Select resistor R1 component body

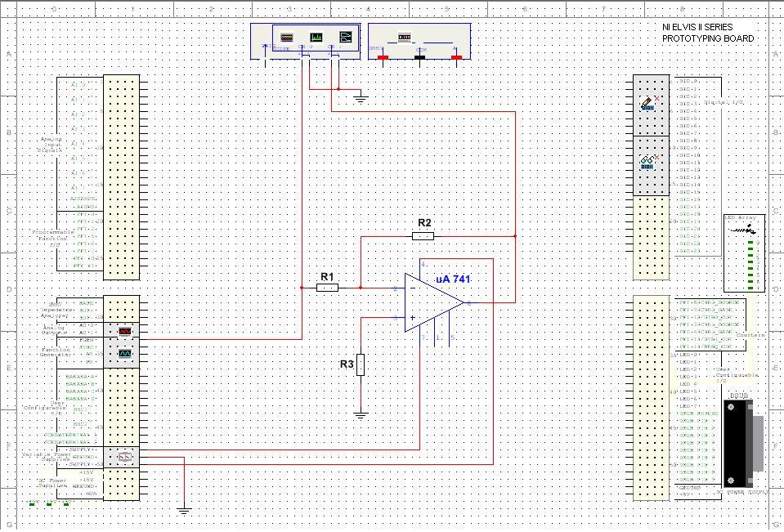[328, 288]
